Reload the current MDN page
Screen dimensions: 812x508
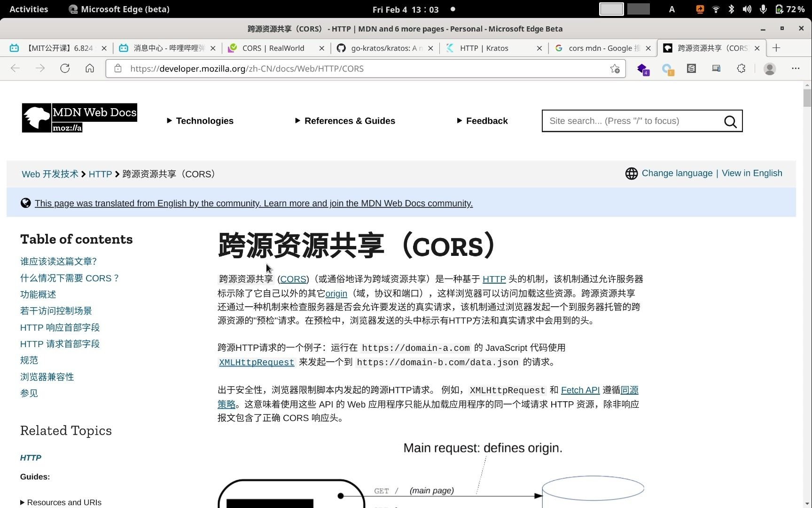coord(65,69)
